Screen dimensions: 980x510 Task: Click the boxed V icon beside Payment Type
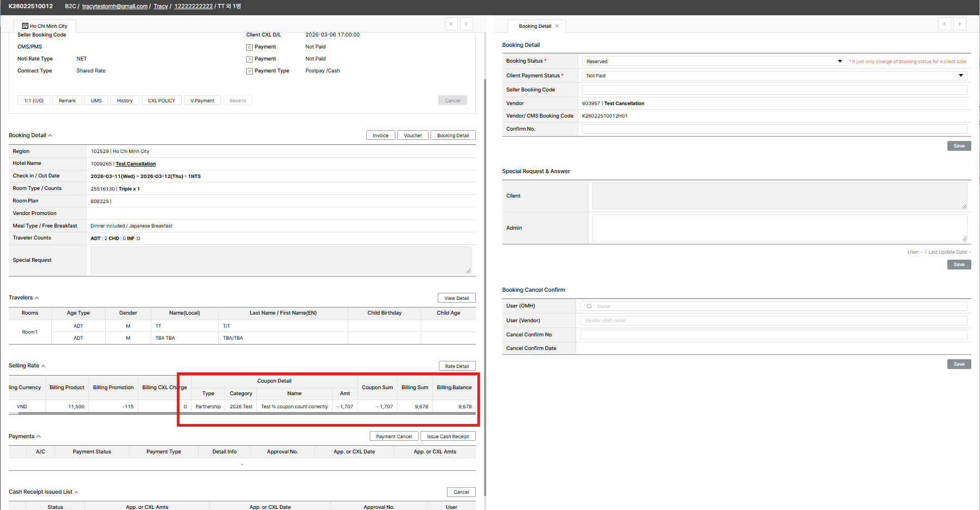(x=249, y=71)
